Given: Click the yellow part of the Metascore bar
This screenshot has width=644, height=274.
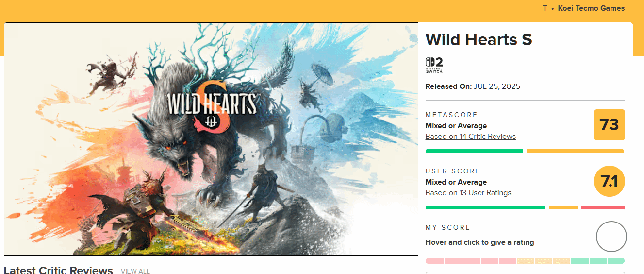Looking at the screenshot, I should pyautogui.click(x=575, y=151).
